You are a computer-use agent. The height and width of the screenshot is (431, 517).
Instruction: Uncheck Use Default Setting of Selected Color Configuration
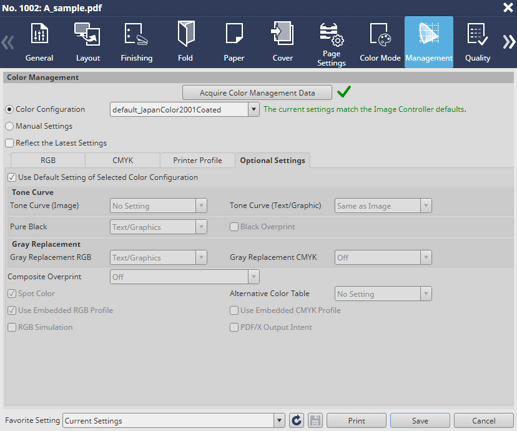pos(12,177)
